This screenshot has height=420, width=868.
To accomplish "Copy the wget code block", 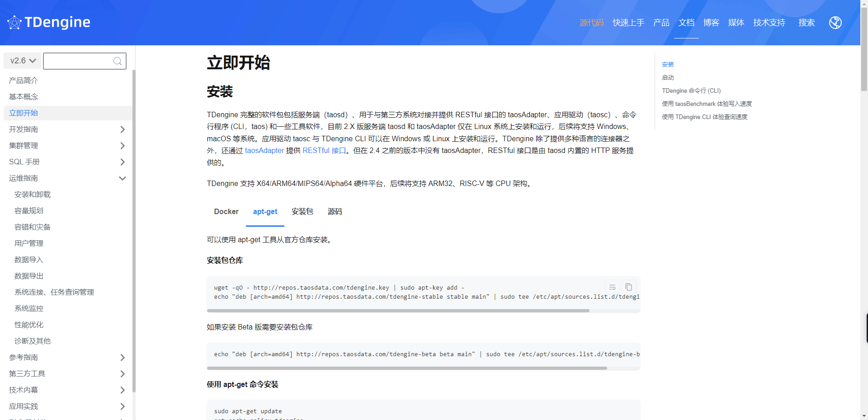I will pos(628,287).
